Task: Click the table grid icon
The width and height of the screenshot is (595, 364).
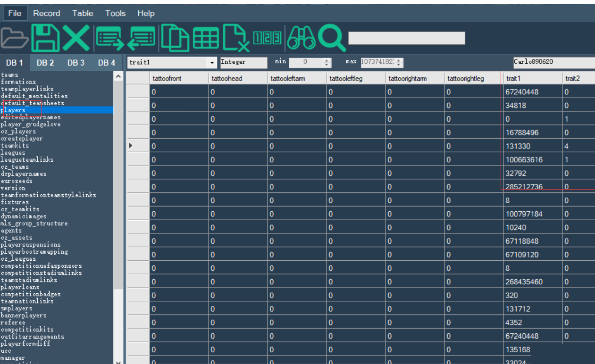Action: [x=206, y=38]
